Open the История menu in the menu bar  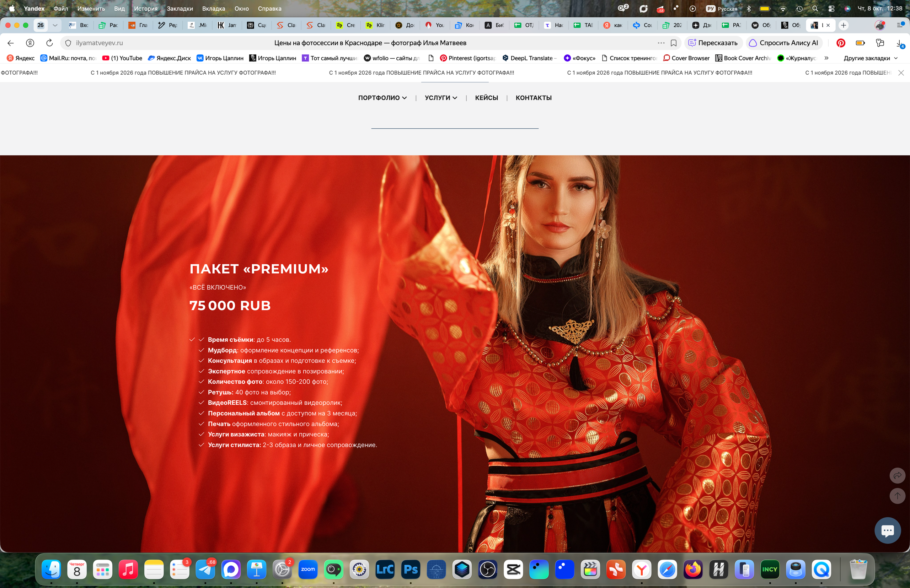click(x=145, y=9)
